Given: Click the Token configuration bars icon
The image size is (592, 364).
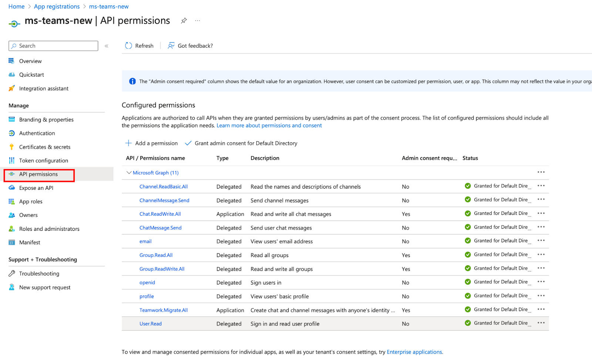Looking at the screenshot, I should (11, 161).
